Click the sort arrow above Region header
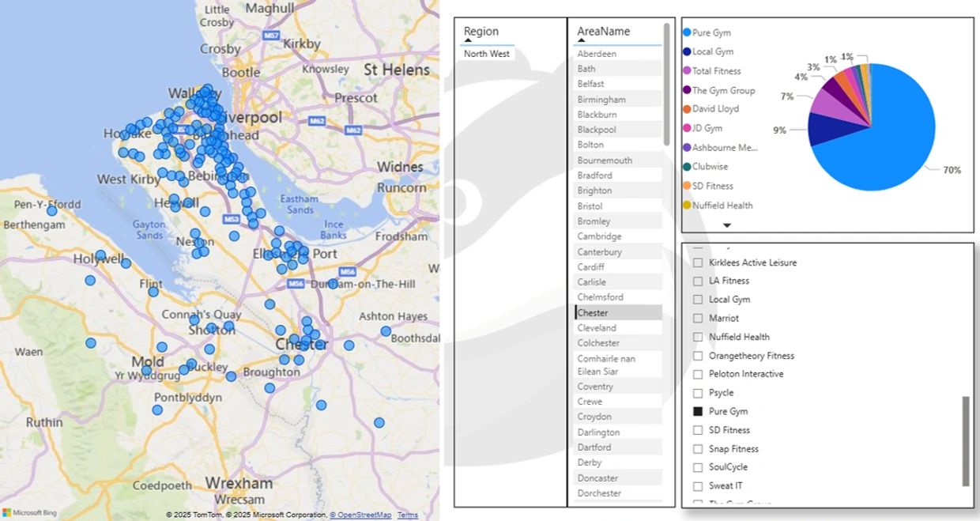The image size is (980, 521). [x=468, y=40]
